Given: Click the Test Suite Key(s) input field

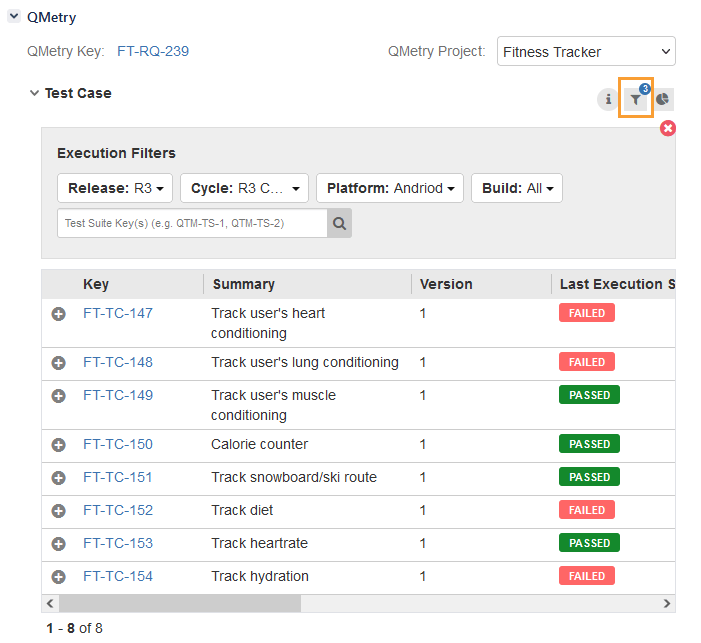Looking at the screenshot, I should [x=192, y=223].
